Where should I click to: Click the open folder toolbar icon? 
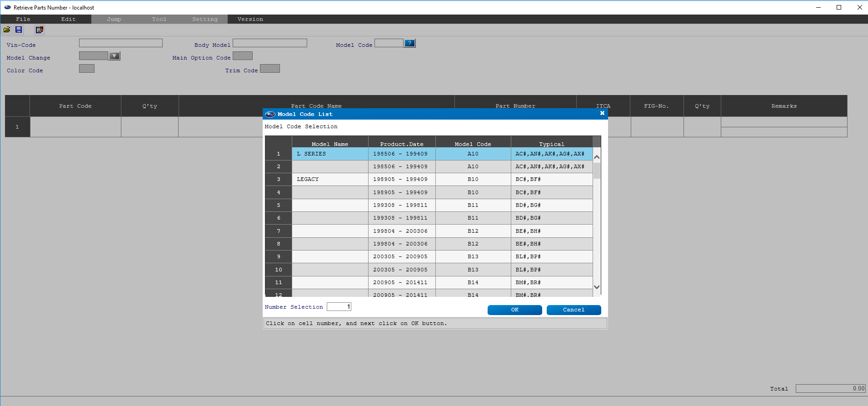click(x=7, y=30)
